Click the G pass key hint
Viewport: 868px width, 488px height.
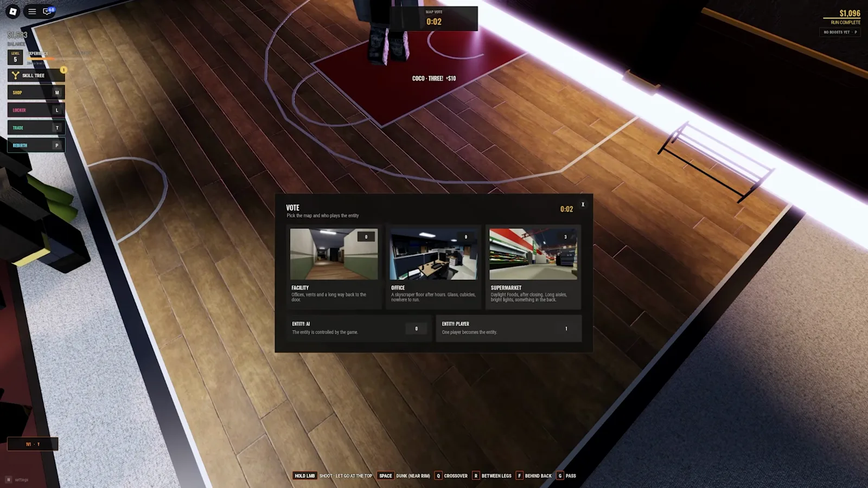[560, 476]
